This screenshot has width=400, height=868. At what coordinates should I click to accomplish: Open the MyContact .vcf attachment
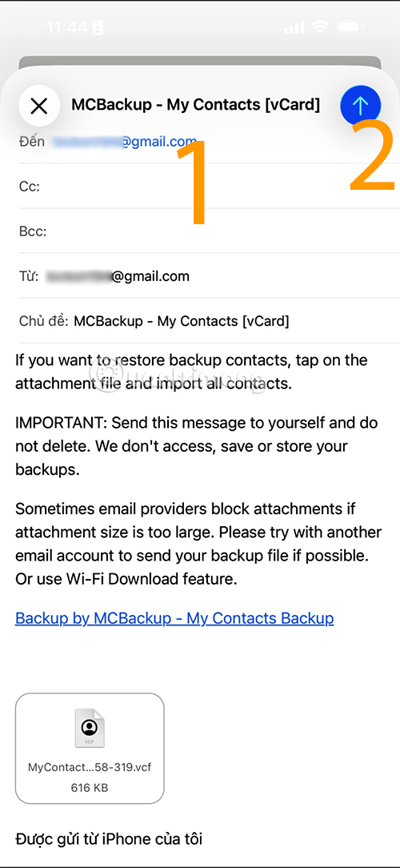(90, 749)
